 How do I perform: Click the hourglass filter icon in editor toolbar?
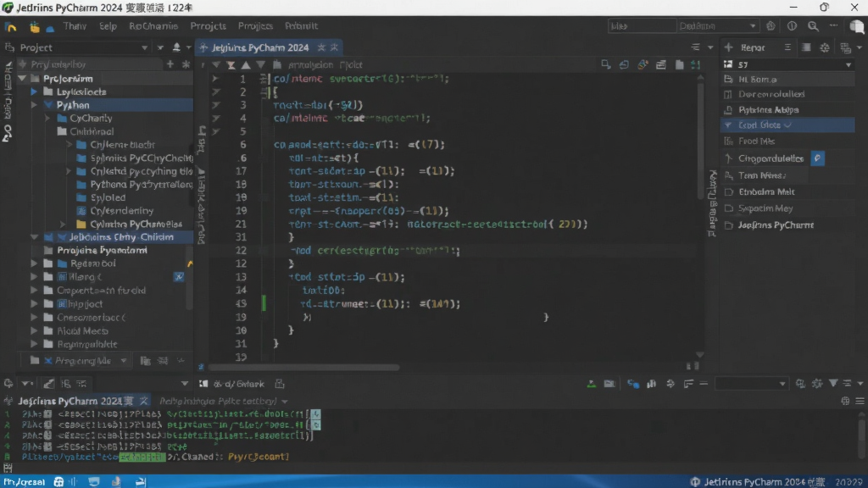231,64
